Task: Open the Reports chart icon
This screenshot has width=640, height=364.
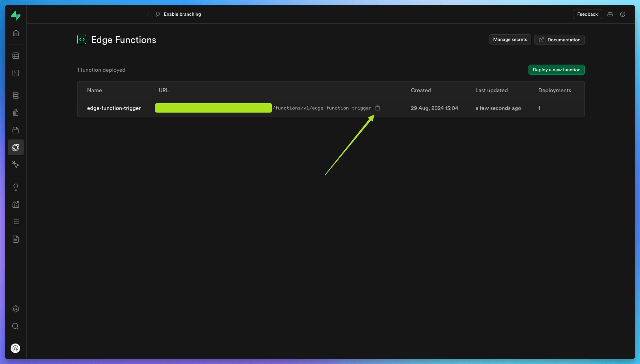Action: [16, 204]
